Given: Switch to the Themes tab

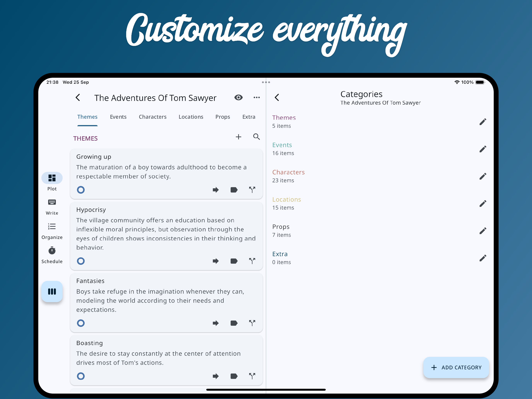Looking at the screenshot, I should (x=87, y=117).
